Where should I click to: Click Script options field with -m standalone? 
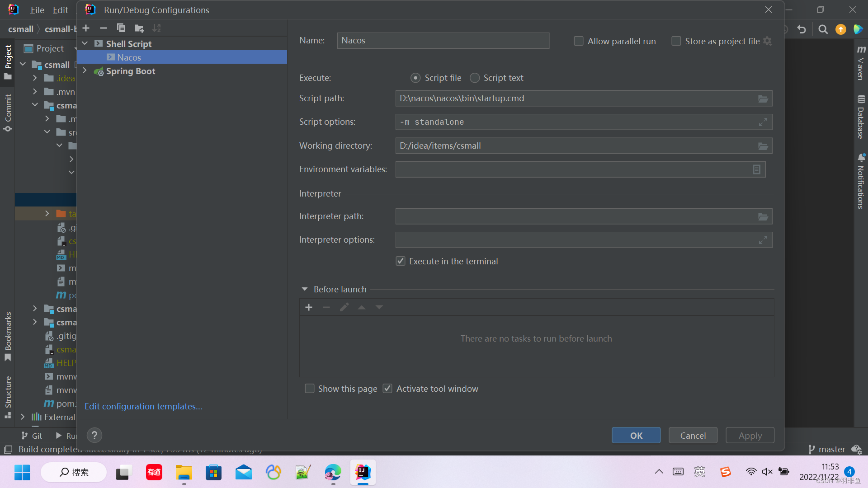pyautogui.click(x=584, y=122)
